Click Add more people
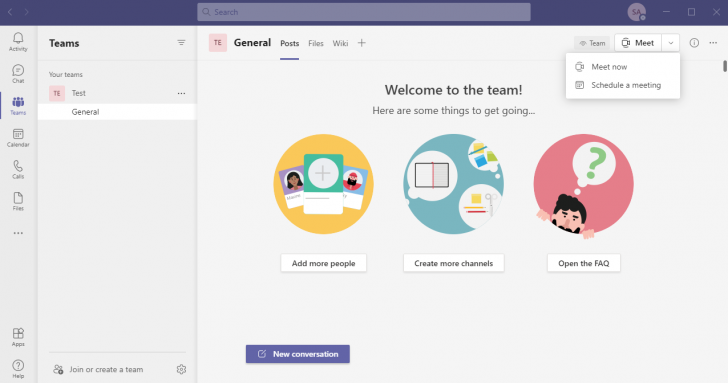The height and width of the screenshot is (383, 728). (324, 263)
